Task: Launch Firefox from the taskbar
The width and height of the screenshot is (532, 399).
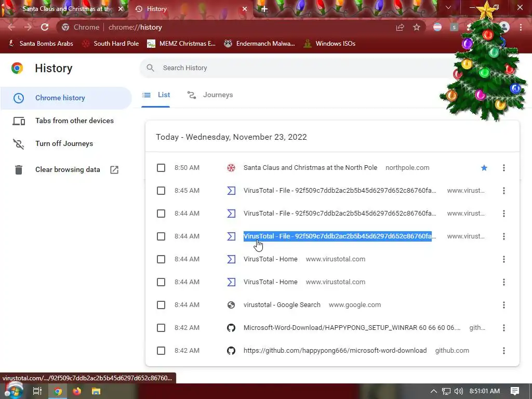Action: point(77,391)
